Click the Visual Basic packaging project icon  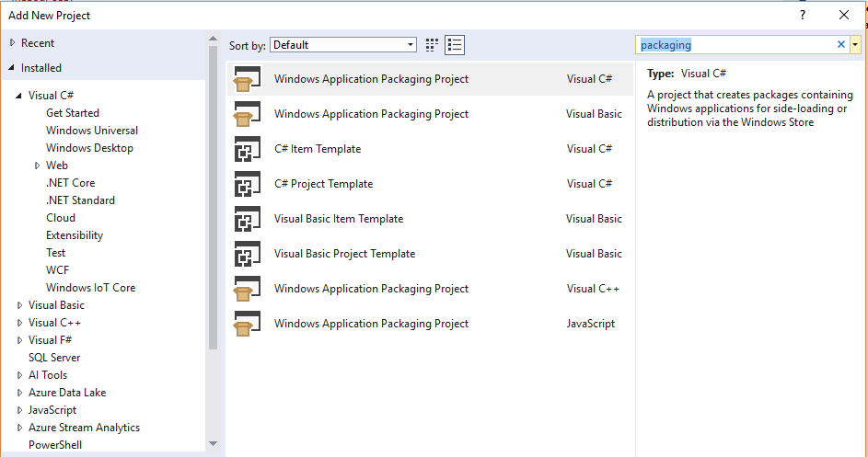click(247, 114)
